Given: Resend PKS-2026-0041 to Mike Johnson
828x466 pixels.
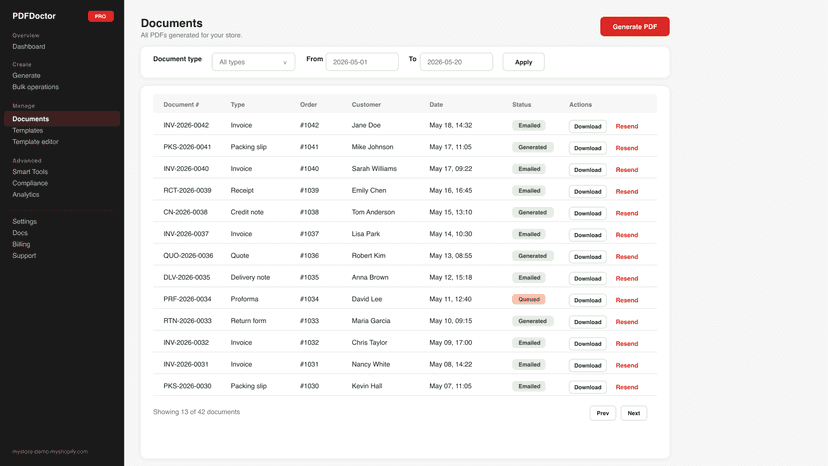Looking at the screenshot, I should pyautogui.click(x=627, y=148).
